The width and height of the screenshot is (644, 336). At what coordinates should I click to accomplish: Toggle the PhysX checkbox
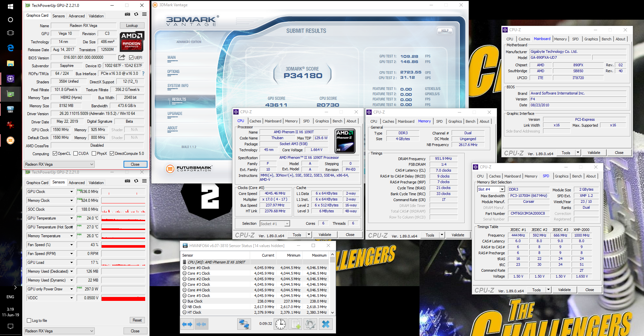[x=94, y=154]
